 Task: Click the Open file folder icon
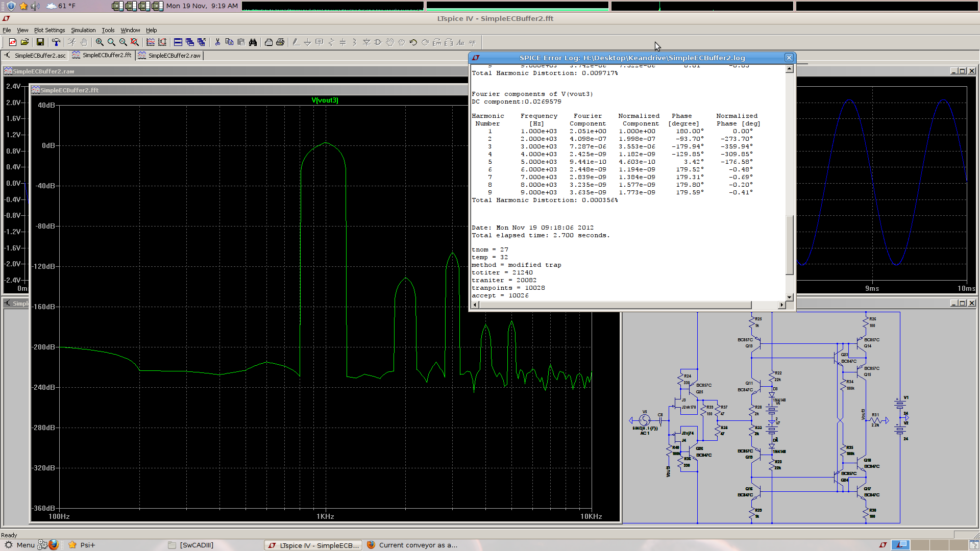24,42
